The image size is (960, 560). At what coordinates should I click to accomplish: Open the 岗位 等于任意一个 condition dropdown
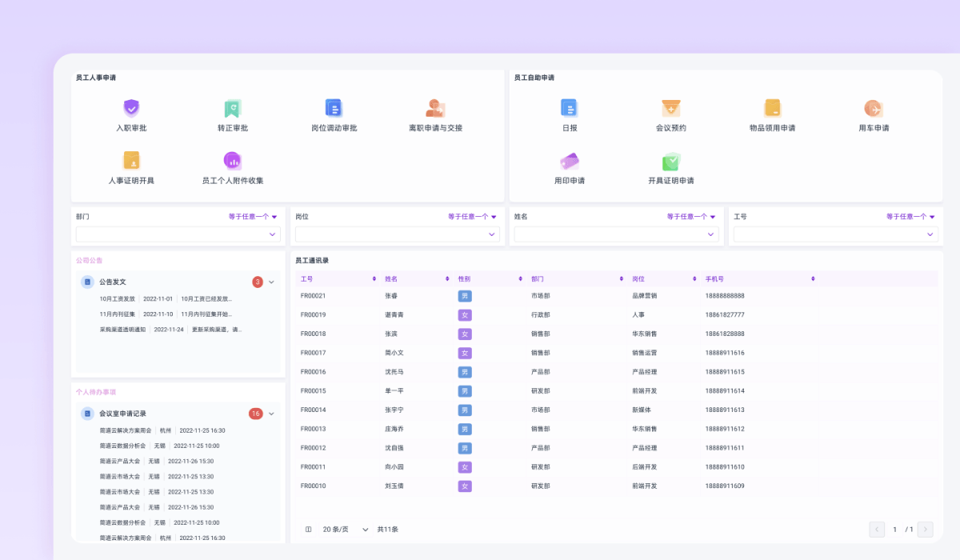pos(472,217)
